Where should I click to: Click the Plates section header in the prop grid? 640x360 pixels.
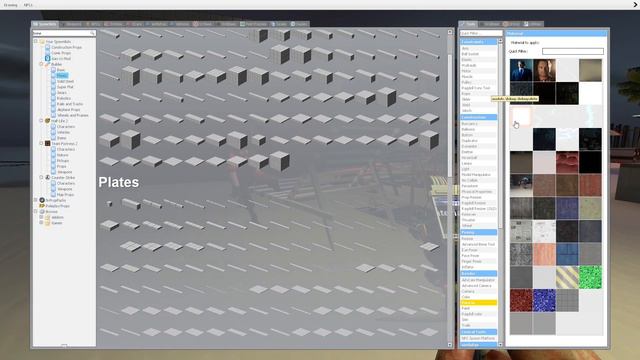119,182
